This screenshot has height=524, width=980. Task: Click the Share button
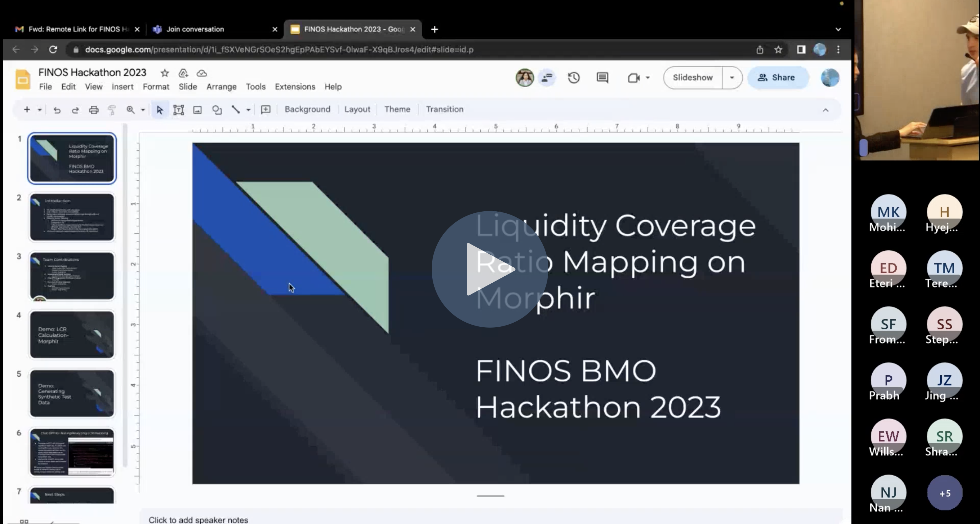(778, 78)
